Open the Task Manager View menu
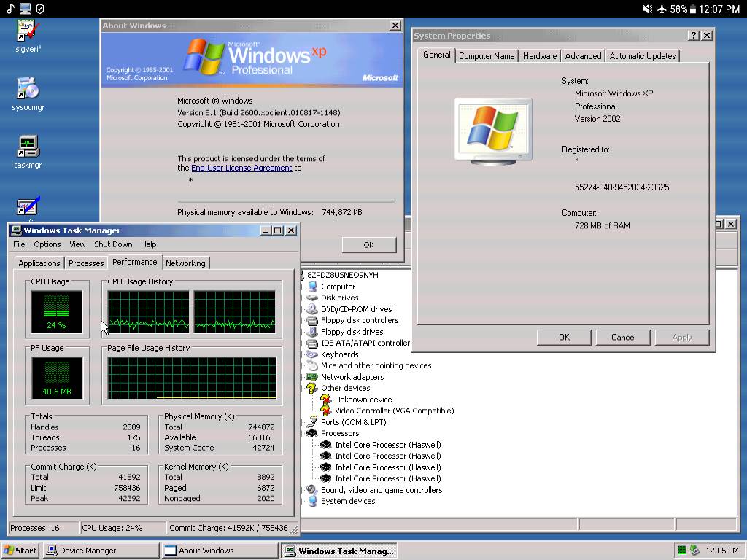 (77, 244)
